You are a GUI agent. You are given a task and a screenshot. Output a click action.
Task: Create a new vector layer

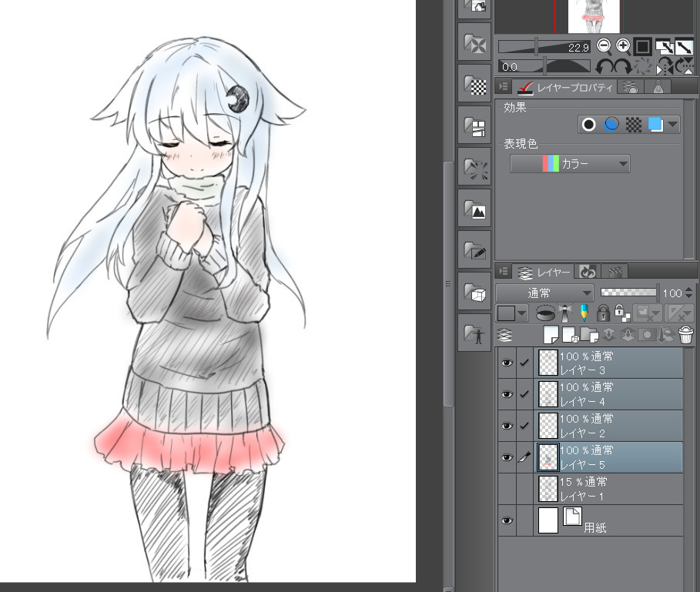(x=571, y=335)
